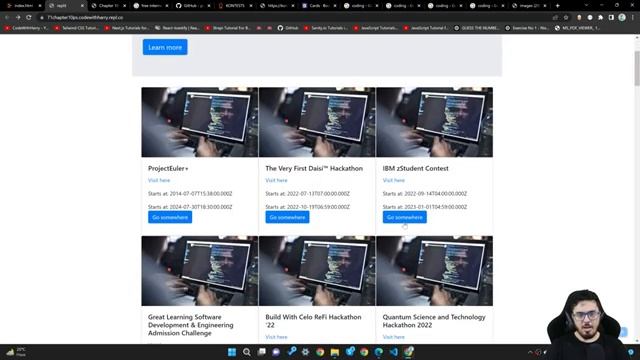Open the Chrome profile avatar
The image size is (640, 360).
tap(622, 17)
